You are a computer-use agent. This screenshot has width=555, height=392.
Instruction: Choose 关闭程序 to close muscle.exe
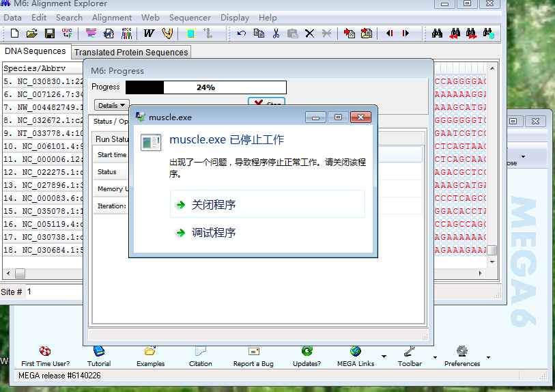point(268,204)
